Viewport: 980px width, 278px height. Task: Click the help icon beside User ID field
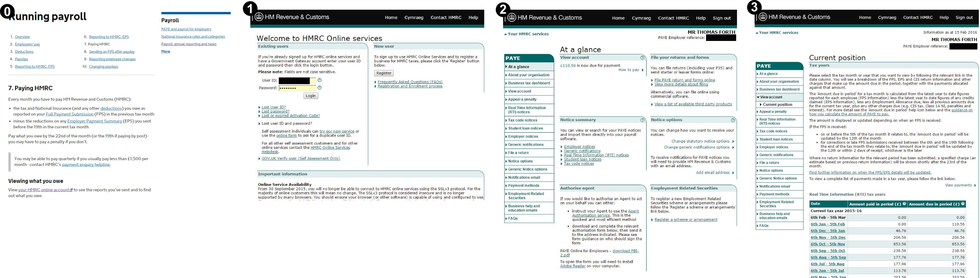(320, 80)
